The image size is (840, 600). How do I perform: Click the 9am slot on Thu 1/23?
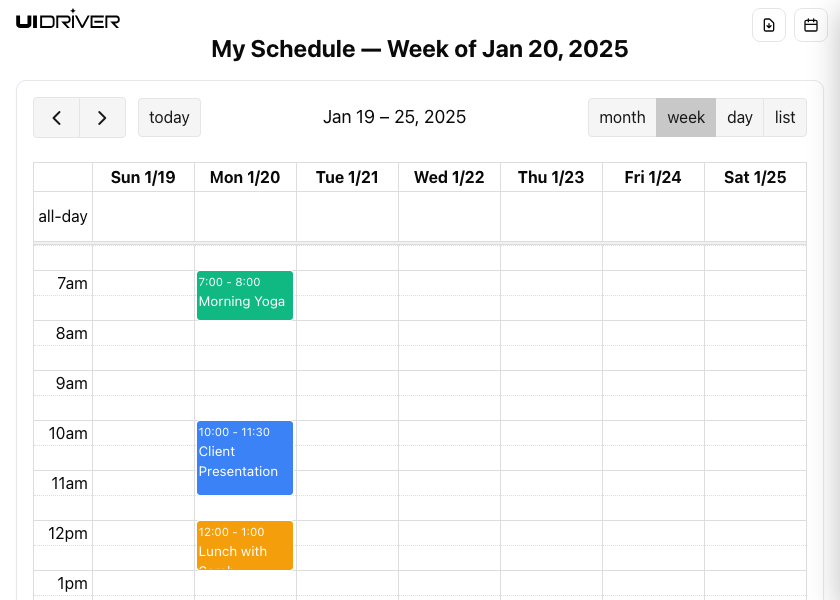pyautogui.click(x=551, y=383)
